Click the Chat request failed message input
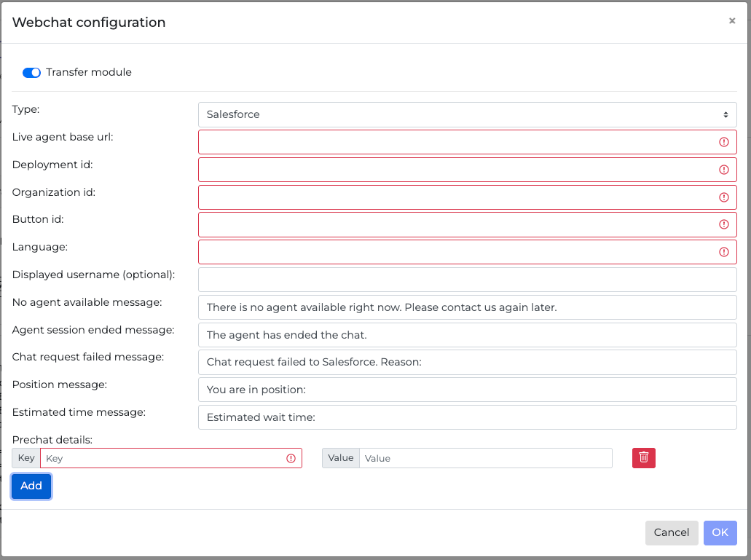The width and height of the screenshot is (751, 560). coord(467,362)
